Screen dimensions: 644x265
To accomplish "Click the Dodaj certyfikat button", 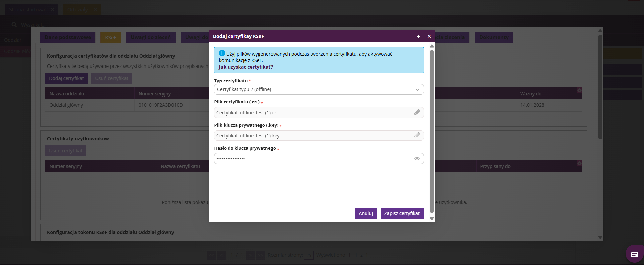I will (x=66, y=78).
